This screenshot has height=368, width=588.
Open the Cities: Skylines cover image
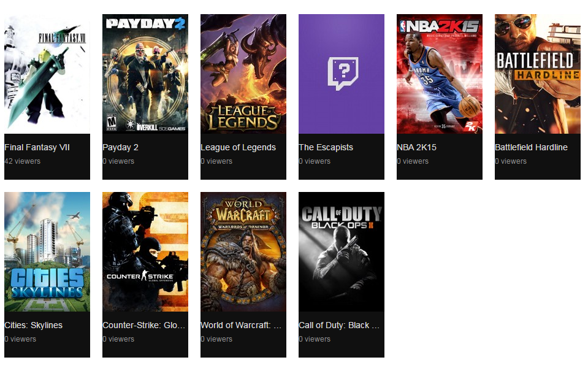click(x=47, y=251)
